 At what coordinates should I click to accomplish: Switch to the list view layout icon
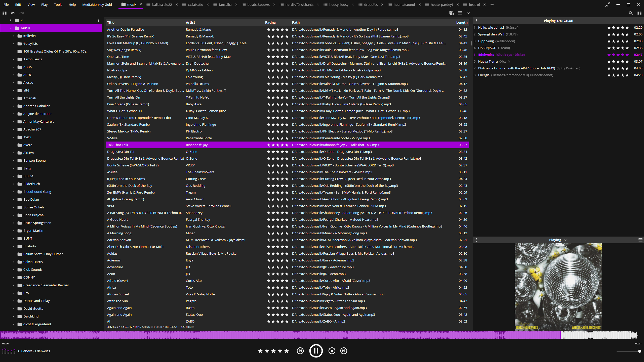460,13
